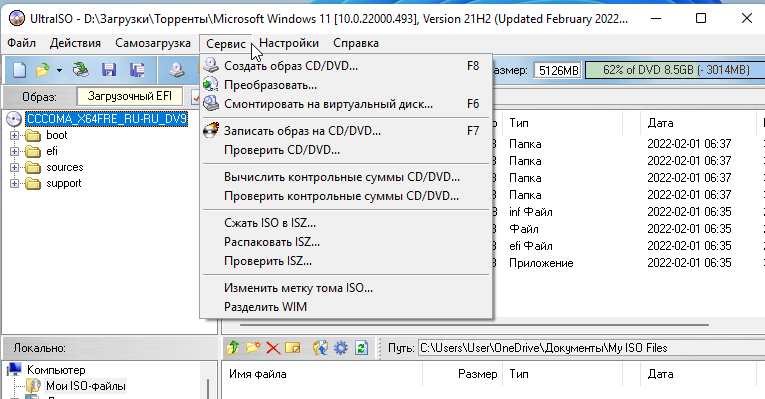Open the Файл menu
This screenshot has height=399, width=765.
[21, 43]
